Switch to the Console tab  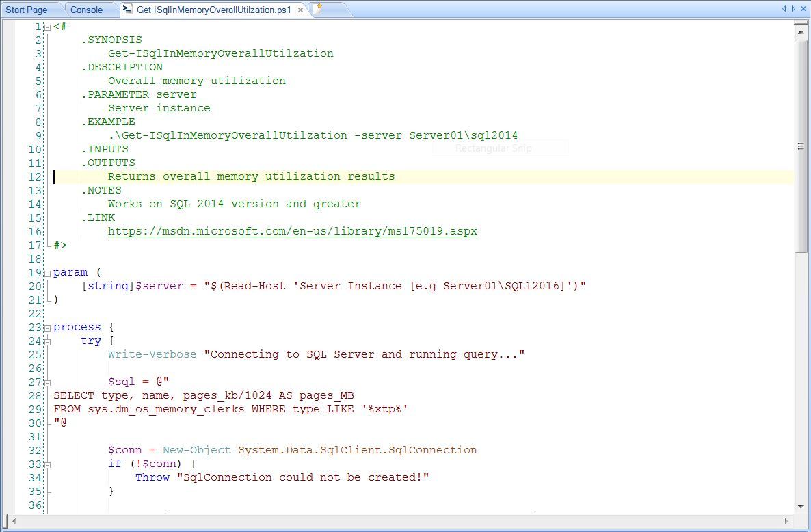88,10
